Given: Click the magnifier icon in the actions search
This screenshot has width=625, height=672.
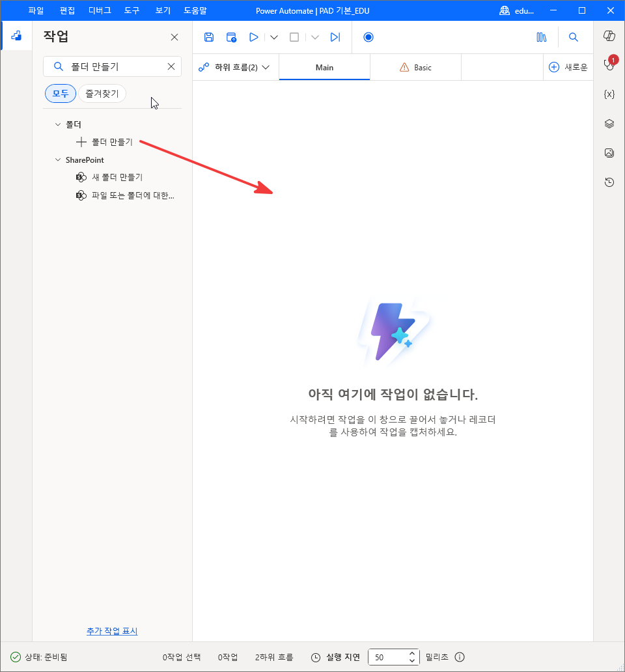Looking at the screenshot, I should click(x=58, y=66).
